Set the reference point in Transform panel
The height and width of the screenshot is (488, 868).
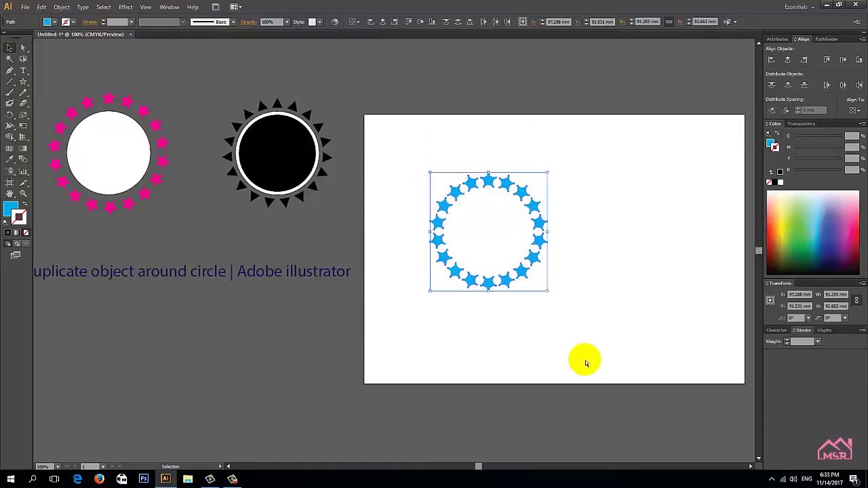pyautogui.click(x=770, y=300)
